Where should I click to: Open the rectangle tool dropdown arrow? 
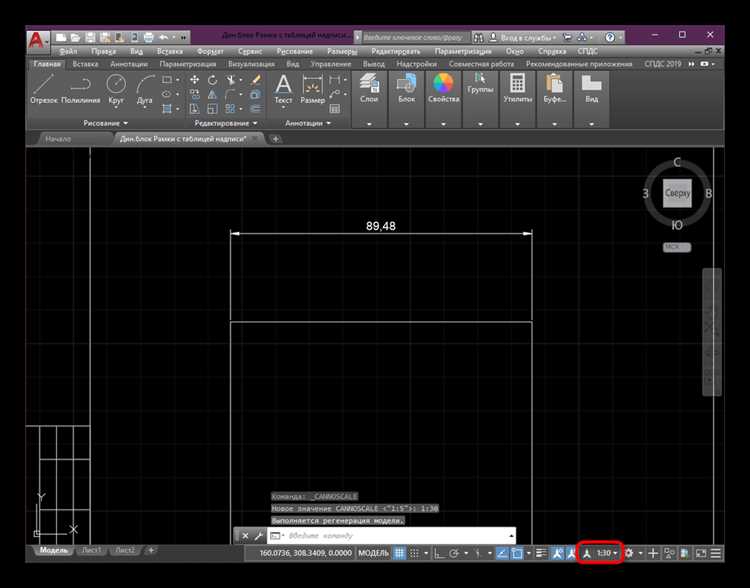177,80
